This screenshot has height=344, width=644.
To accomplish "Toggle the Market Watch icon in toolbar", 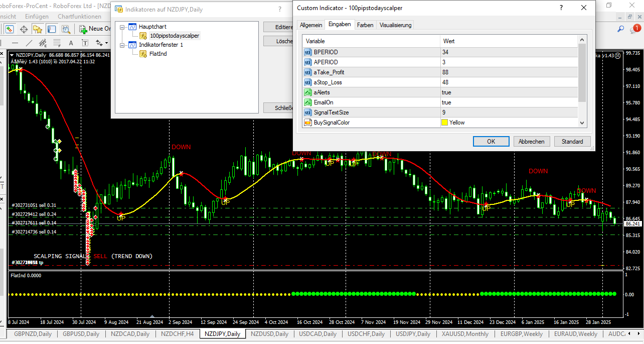I will click(10, 29).
